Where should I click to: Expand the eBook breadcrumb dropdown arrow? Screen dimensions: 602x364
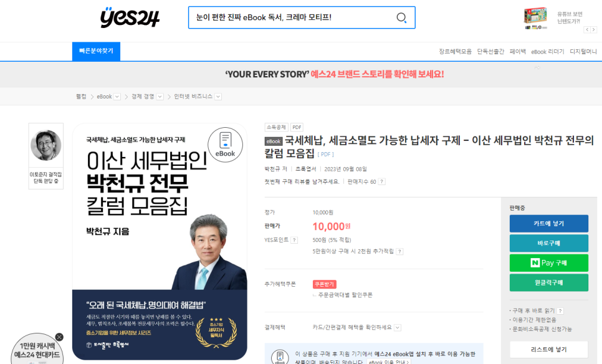(x=118, y=97)
